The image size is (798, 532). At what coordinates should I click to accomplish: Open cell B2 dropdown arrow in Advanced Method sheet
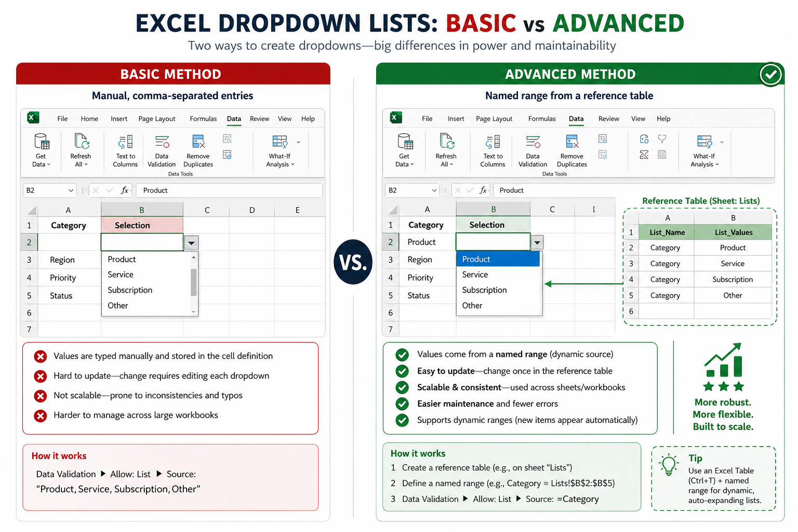537,242
